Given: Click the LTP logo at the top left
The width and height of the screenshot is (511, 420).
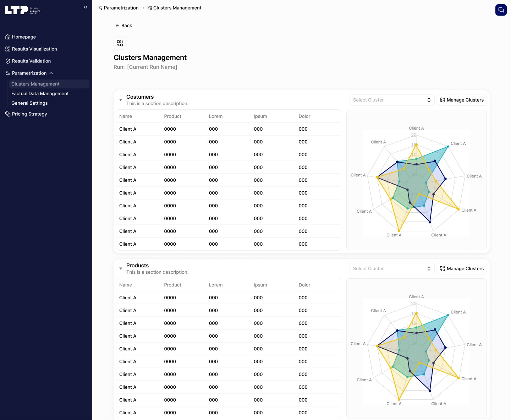Looking at the screenshot, I should click(22, 10).
